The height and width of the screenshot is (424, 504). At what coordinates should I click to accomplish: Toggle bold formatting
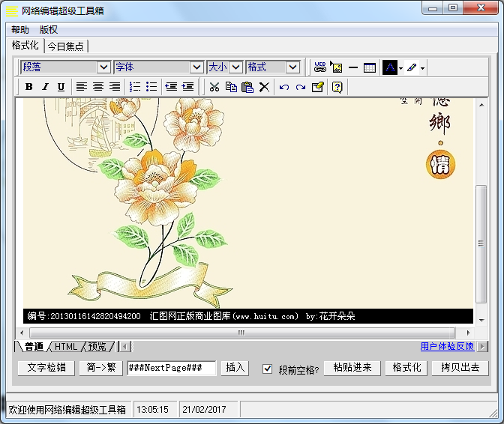(29, 87)
